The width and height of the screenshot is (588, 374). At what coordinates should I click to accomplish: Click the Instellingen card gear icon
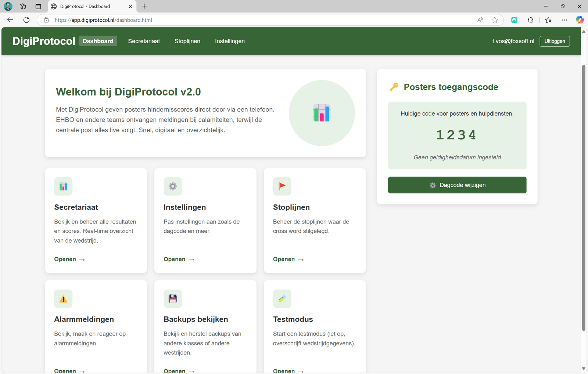(x=173, y=186)
